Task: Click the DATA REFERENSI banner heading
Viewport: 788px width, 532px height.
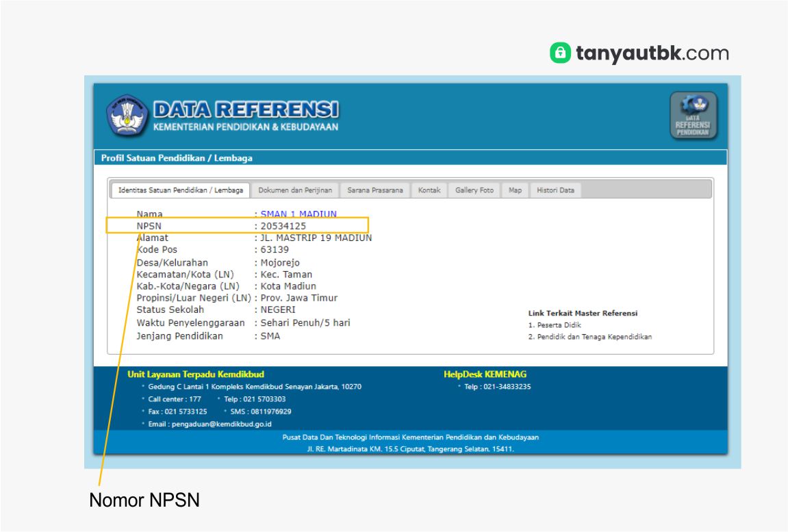Action: [x=246, y=108]
